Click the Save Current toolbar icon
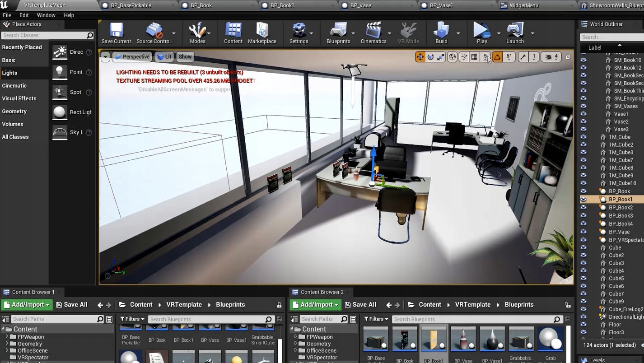 [x=116, y=33]
